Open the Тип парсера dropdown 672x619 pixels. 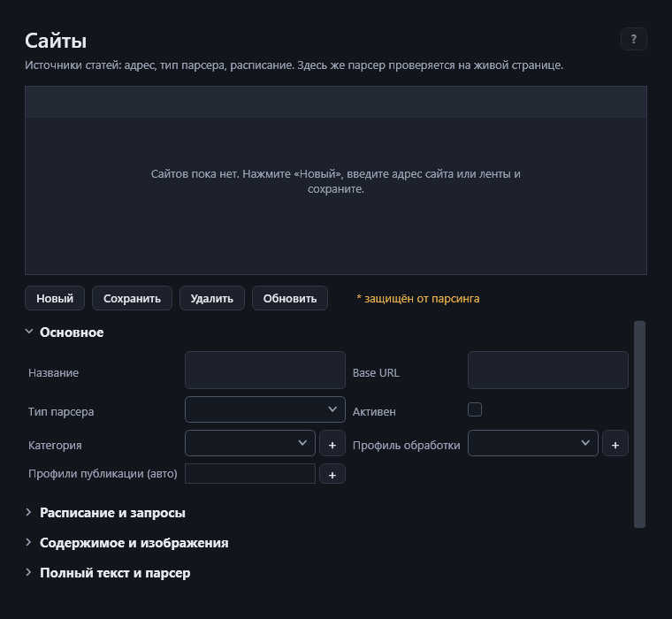tap(265, 409)
